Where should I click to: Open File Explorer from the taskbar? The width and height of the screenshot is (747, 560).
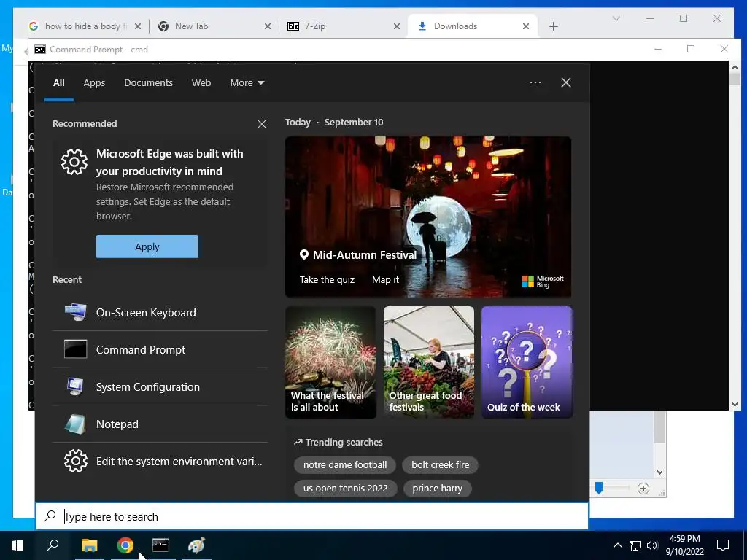[89, 545]
